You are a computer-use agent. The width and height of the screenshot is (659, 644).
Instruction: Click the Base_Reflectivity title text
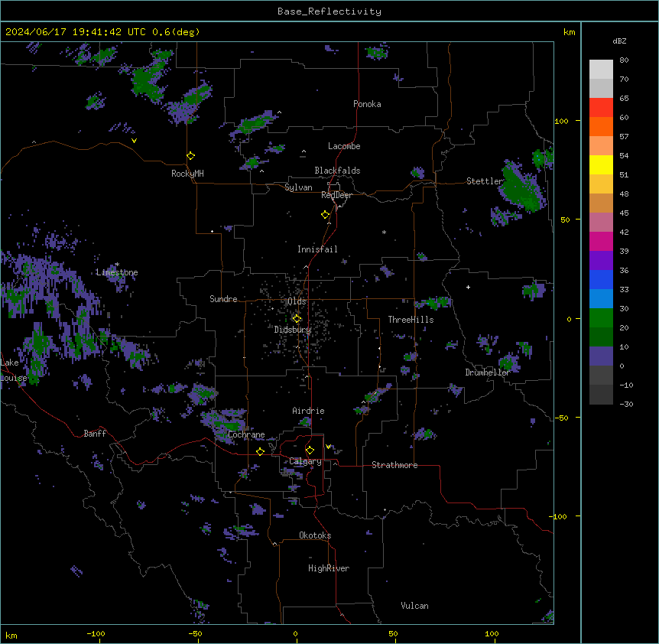[x=329, y=11]
